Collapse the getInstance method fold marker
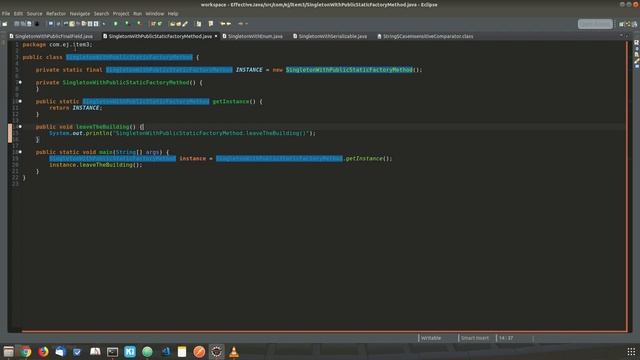640x360 pixels. [20, 101]
